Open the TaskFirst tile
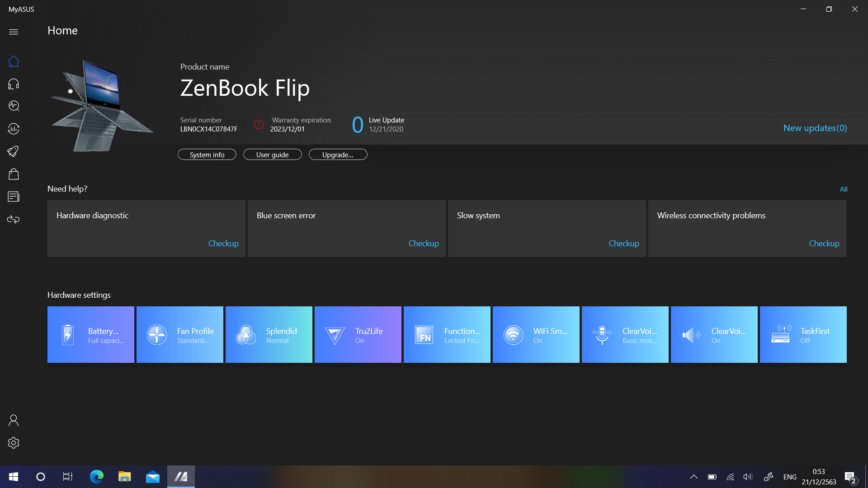Image resolution: width=868 pixels, height=488 pixels. click(x=803, y=334)
